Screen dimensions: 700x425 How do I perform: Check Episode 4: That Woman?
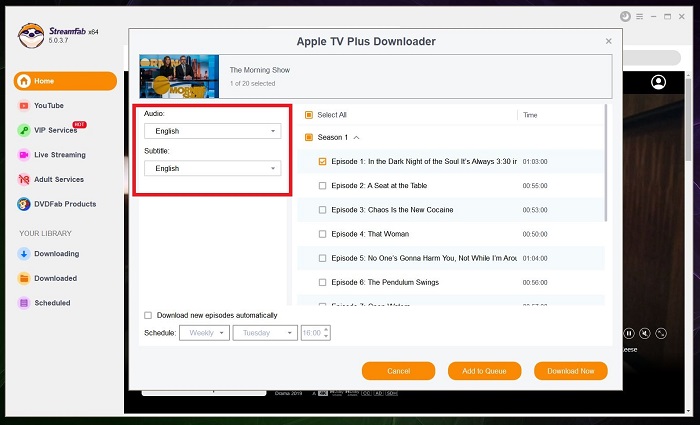point(322,234)
